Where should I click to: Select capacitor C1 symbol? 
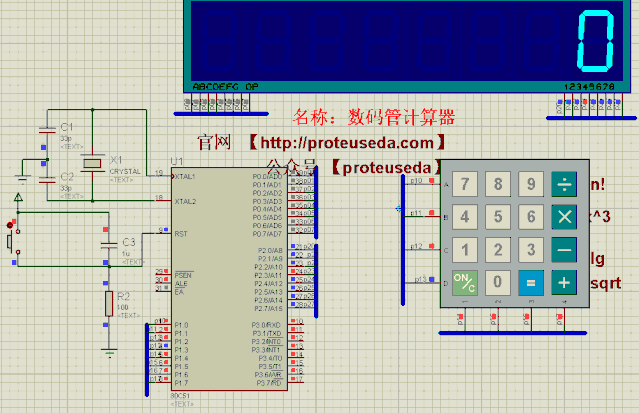coord(47,130)
